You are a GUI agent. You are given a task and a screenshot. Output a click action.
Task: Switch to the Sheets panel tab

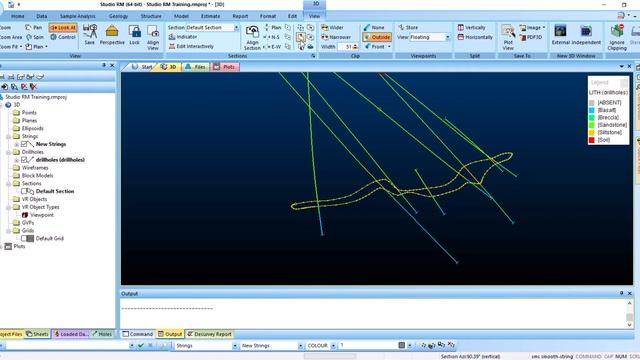pyautogui.click(x=37, y=334)
